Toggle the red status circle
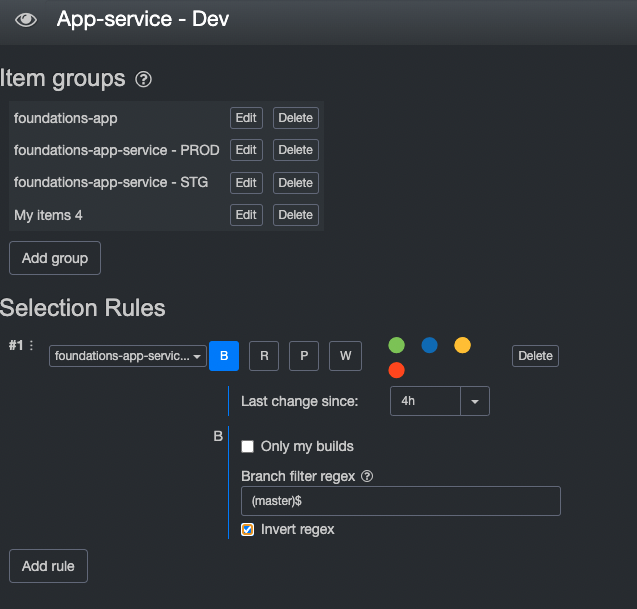This screenshot has height=609, width=637. point(397,370)
